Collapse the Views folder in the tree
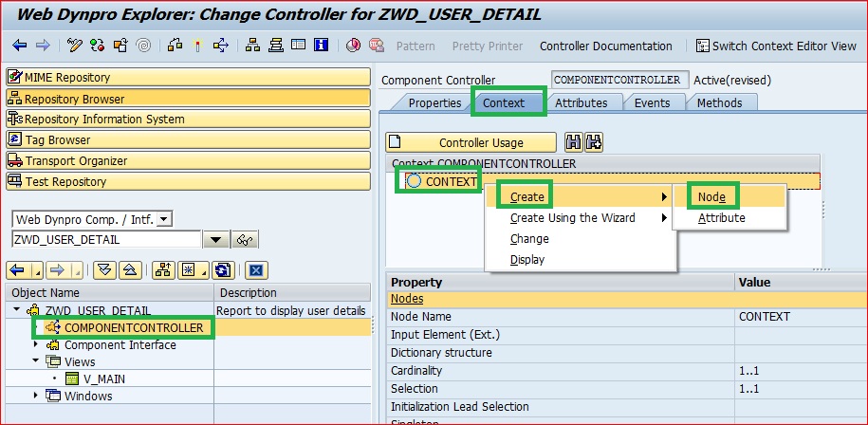 tap(37, 360)
